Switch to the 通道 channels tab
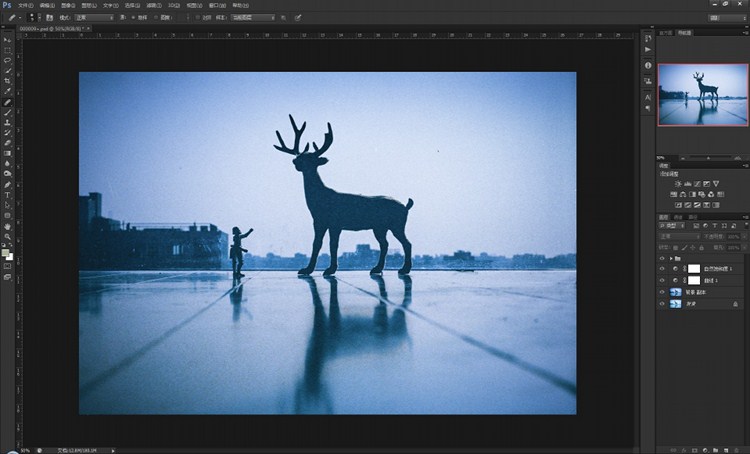Viewport: 750px width, 454px height. [x=678, y=217]
